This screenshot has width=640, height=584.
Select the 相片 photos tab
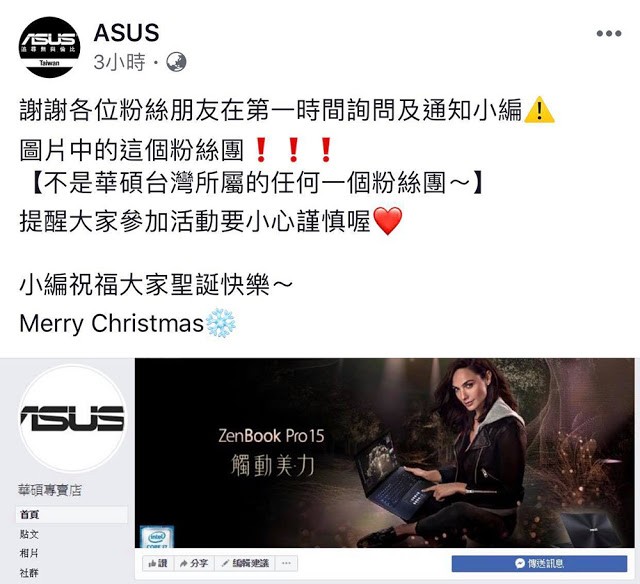coord(29,553)
